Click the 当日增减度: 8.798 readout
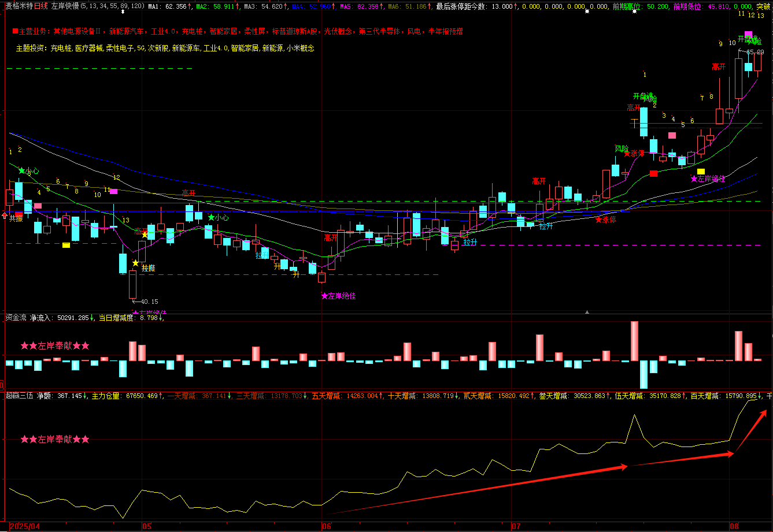Screen dimensions: 773x532 (x=131, y=318)
